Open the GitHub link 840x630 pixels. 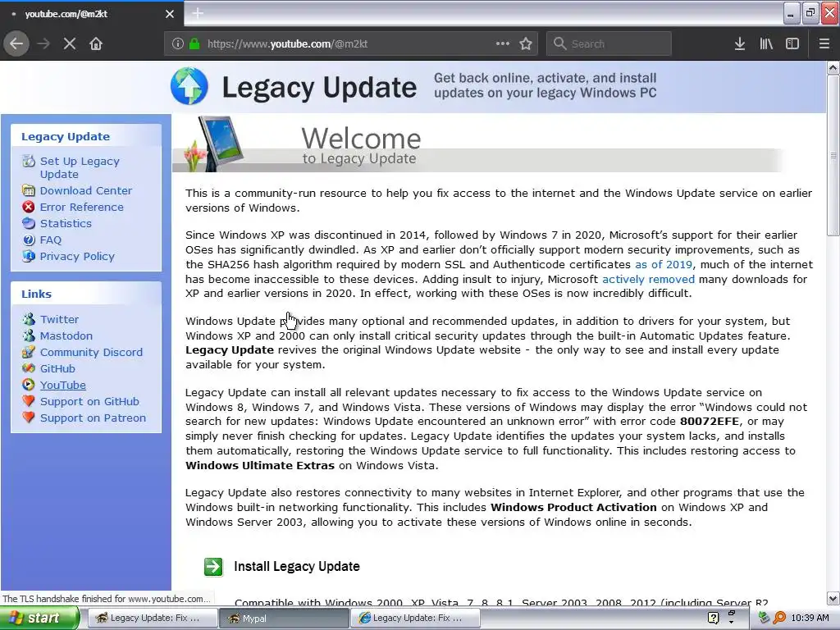pyautogui.click(x=57, y=368)
